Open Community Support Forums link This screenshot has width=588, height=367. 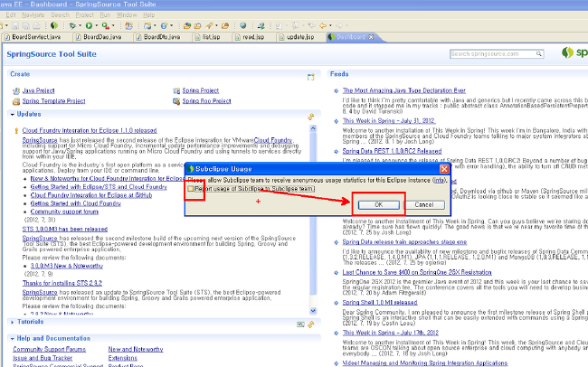(49, 350)
